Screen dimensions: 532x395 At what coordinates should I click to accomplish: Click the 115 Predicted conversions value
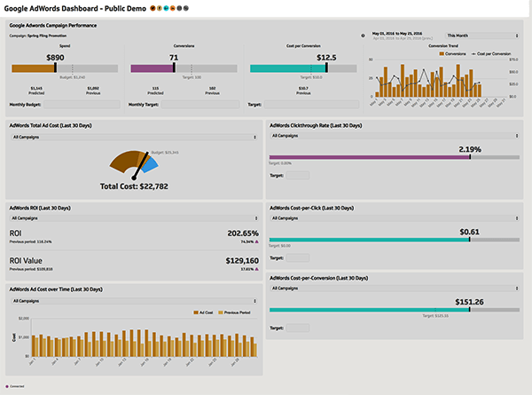click(155, 88)
